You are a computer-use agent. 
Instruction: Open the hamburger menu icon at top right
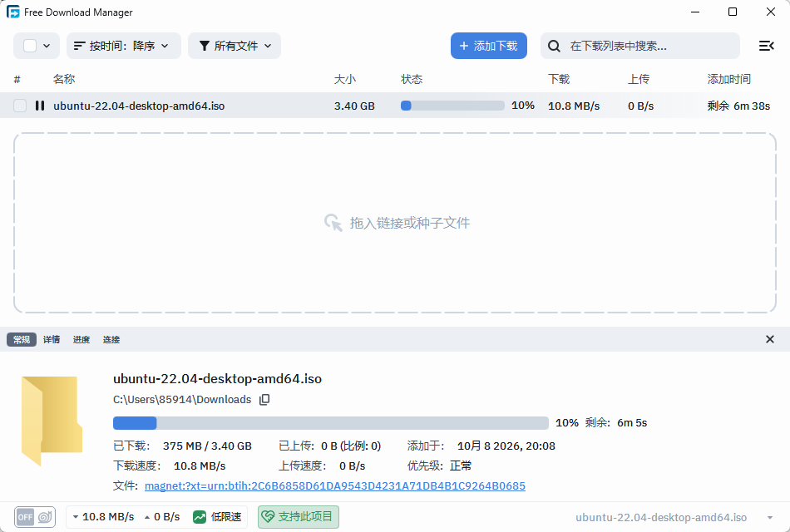pos(767,46)
